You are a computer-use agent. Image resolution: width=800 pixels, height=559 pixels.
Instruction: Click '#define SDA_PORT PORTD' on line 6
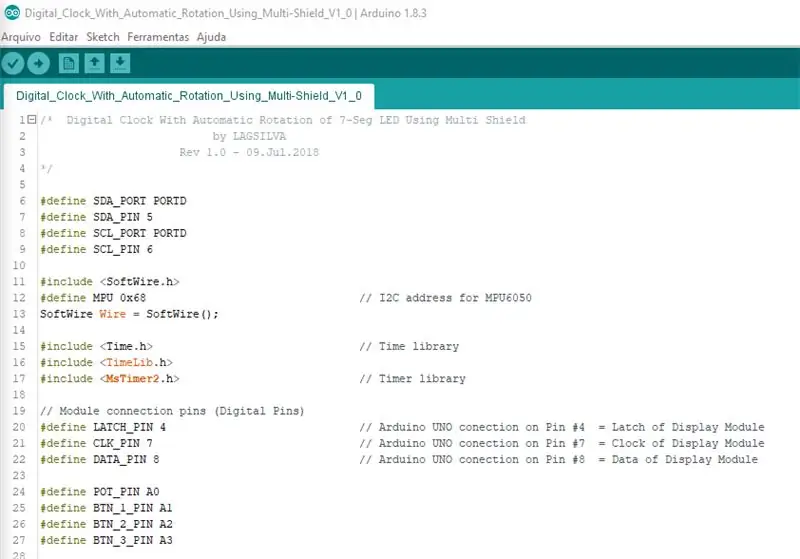pos(113,201)
